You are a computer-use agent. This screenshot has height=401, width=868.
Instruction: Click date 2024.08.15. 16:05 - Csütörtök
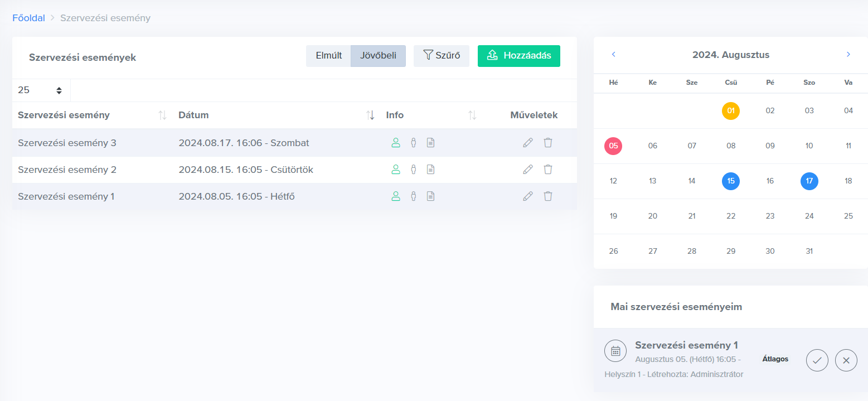pyautogui.click(x=246, y=170)
